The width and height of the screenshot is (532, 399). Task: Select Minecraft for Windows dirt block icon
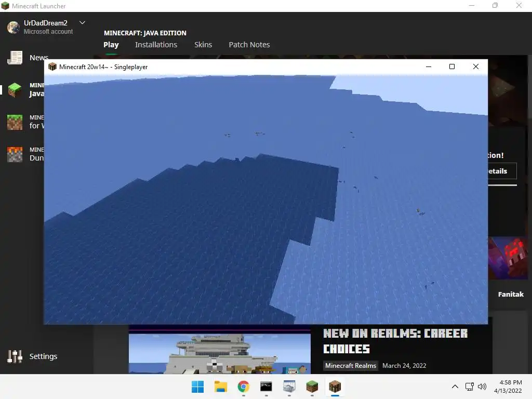tap(15, 122)
